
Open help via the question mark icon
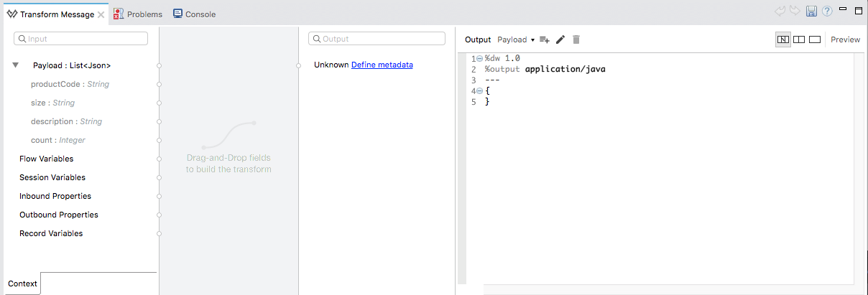click(x=827, y=11)
